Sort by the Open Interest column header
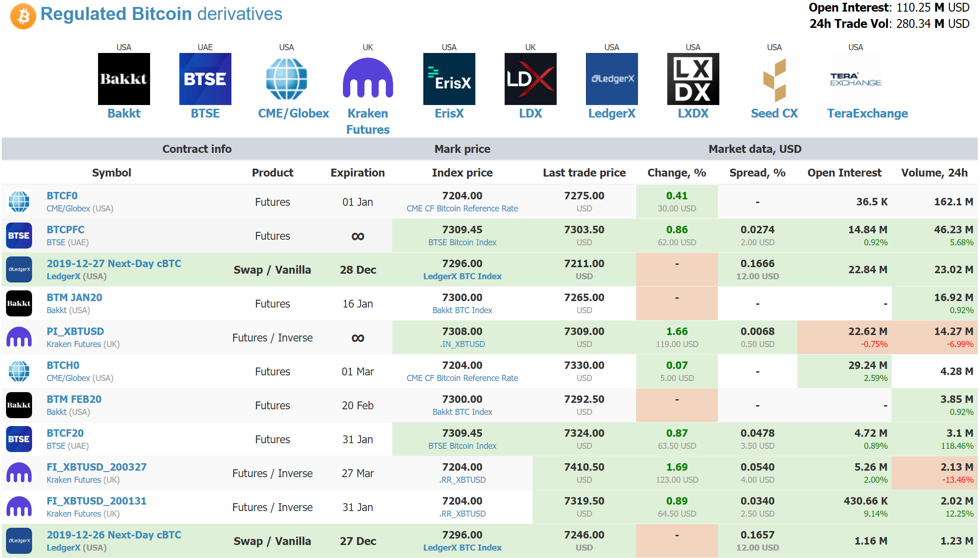Screen dimensions: 980x558 coord(844,172)
